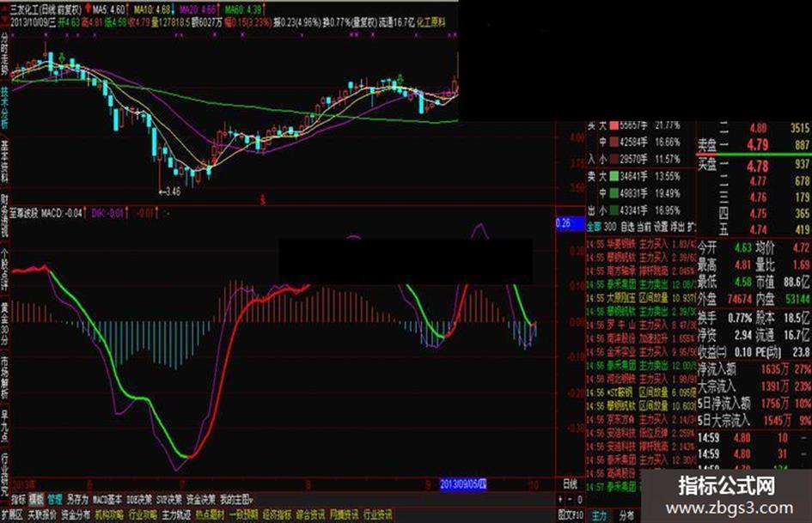Click the highlighted 2013/09/05 date marker
The height and width of the screenshot is (523, 812).
point(463,484)
